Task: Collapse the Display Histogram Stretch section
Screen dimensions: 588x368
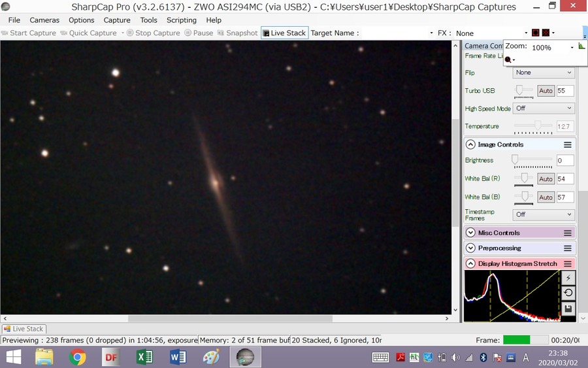Action: 470,263
